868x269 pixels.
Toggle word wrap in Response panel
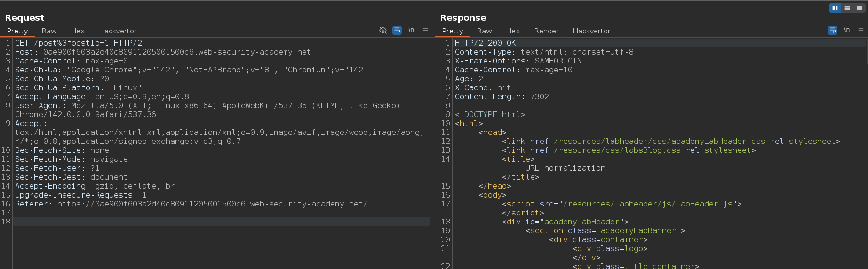pyautogui.click(x=833, y=30)
